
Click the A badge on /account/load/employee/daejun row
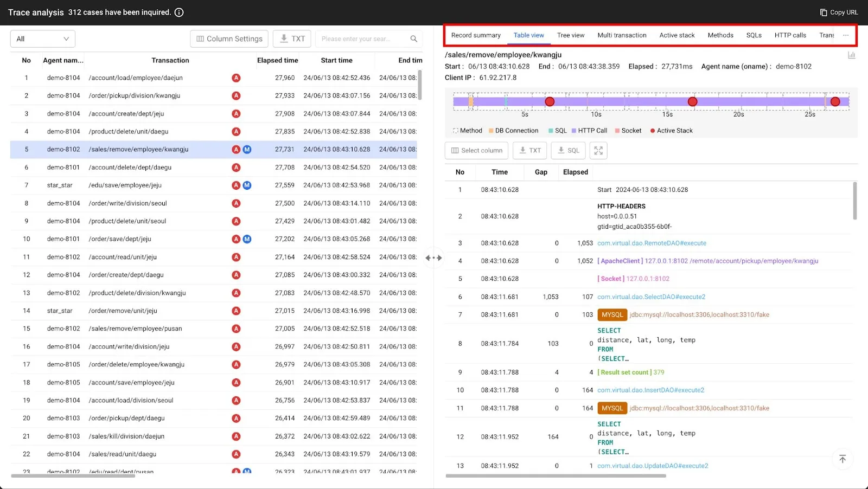pos(236,78)
